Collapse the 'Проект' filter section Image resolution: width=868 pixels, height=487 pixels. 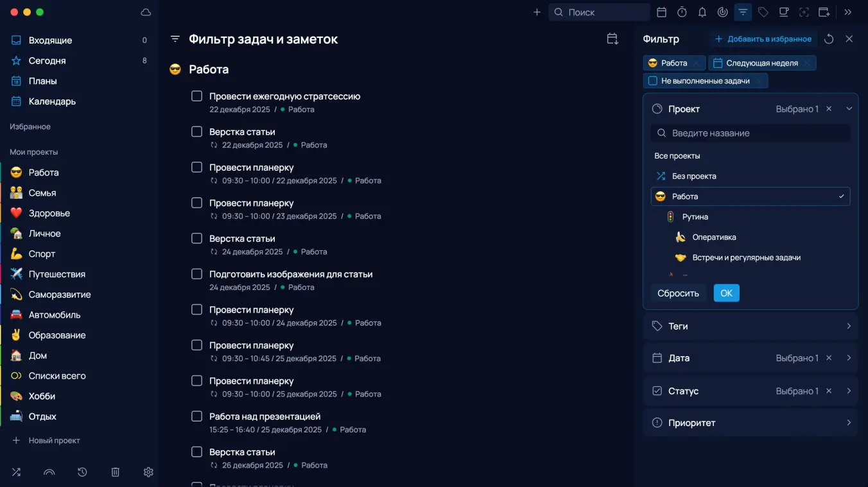coord(849,109)
